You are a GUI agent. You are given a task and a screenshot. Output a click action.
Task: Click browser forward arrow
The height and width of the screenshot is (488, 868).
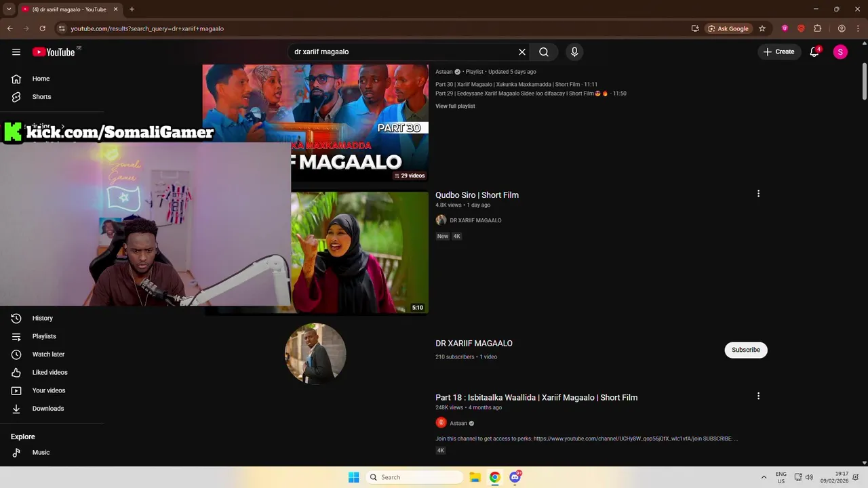[26, 28]
